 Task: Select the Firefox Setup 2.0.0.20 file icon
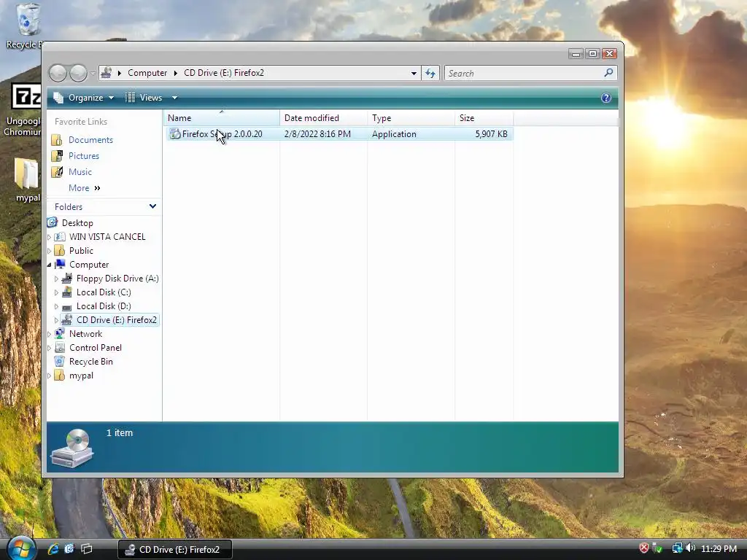(x=175, y=134)
